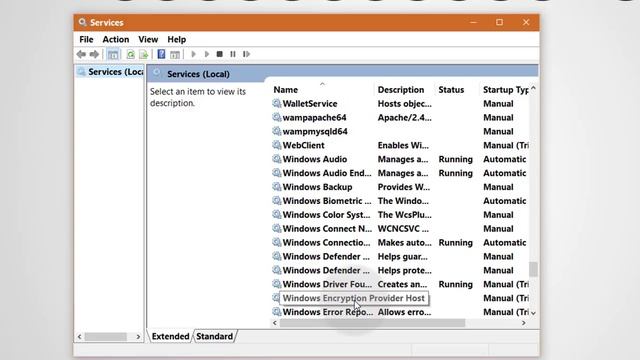Viewport: 640px width, 360px height.
Task: Switch to the Standard tab
Action: tap(214, 336)
